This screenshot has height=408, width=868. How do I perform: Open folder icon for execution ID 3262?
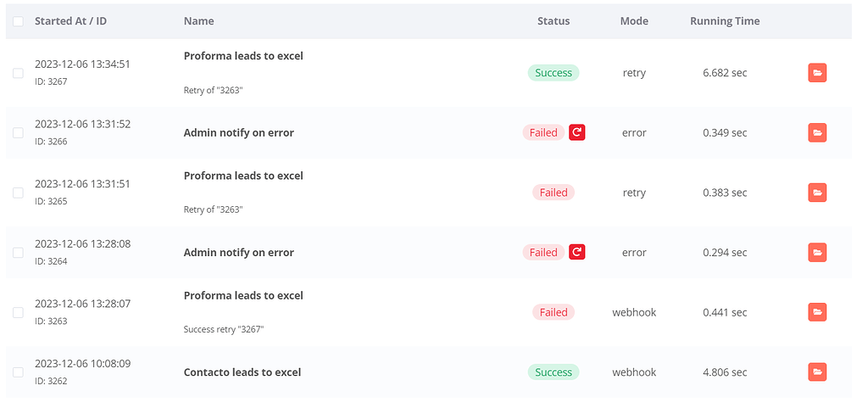[817, 372]
